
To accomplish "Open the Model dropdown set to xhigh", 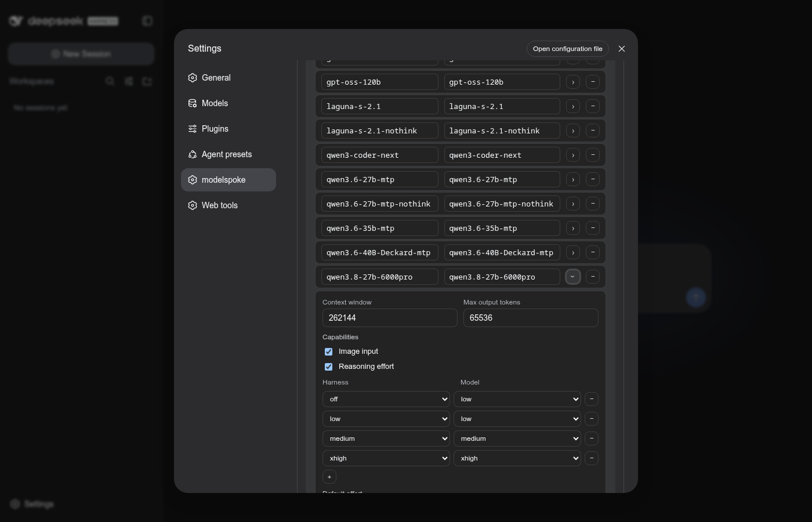I will coord(517,458).
